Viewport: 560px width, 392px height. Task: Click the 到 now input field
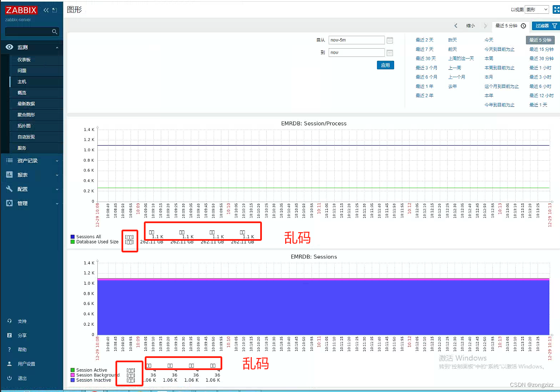click(356, 53)
